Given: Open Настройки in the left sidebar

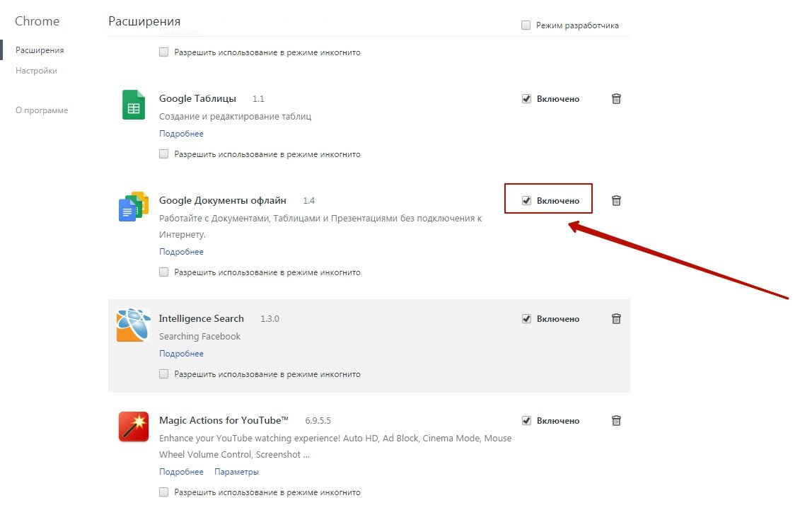Looking at the screenshot, I should point(36,71).
